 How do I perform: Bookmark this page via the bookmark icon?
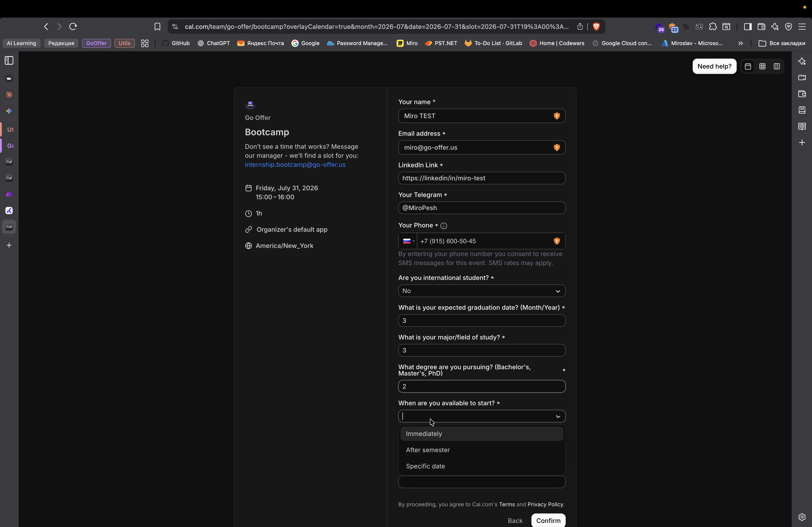point(157,27)
